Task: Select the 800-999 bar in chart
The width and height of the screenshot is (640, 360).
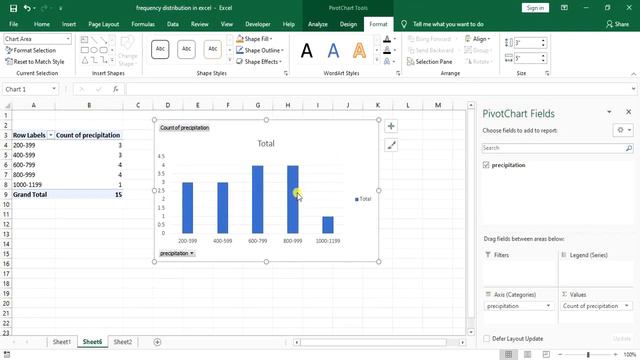Action: click(293, 199)
